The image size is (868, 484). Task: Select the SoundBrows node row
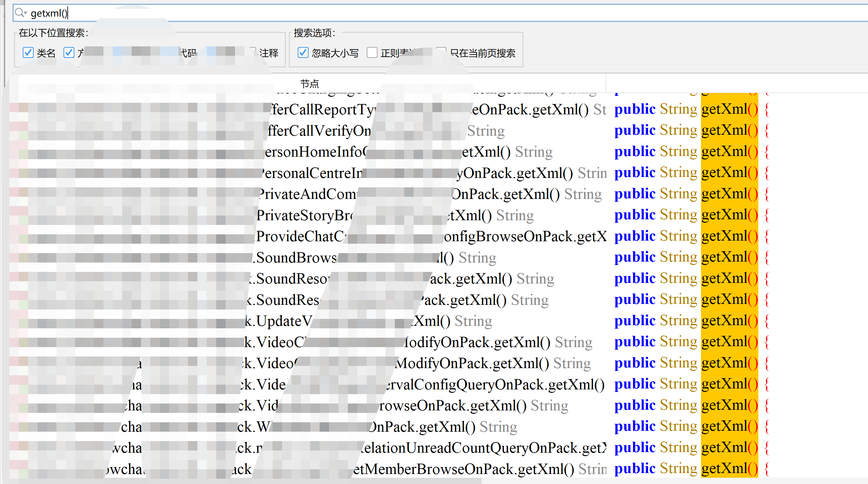point(308,258)
